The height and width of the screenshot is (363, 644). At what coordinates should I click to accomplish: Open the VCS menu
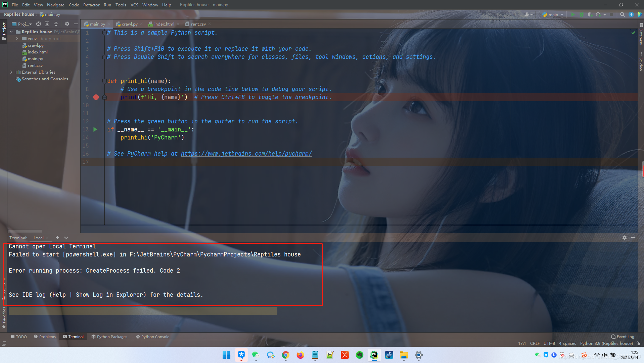(134, 5)
